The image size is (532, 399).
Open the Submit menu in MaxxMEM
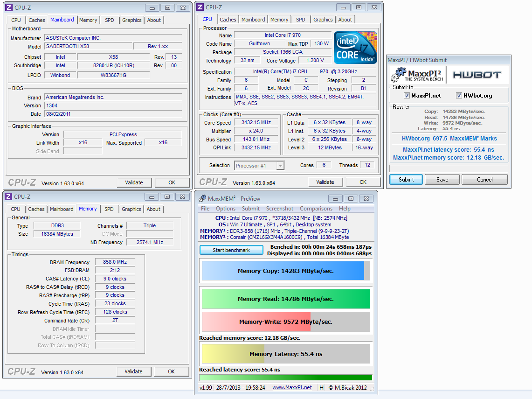pyautogui.click(x=251, y=209)
